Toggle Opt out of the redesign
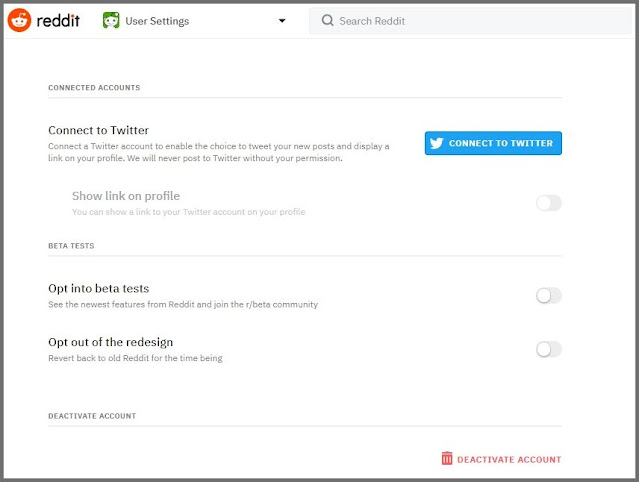The height and width of the screenshot is (482, 639). 549,349
